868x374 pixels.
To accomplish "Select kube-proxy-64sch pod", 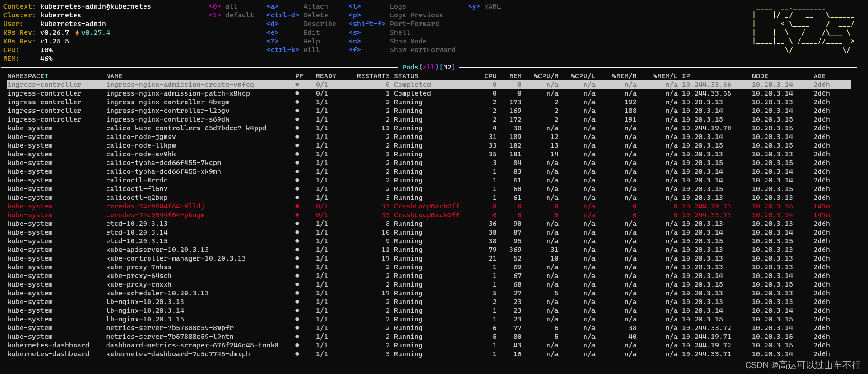I will pyautogui.click(x=429, y=276).
